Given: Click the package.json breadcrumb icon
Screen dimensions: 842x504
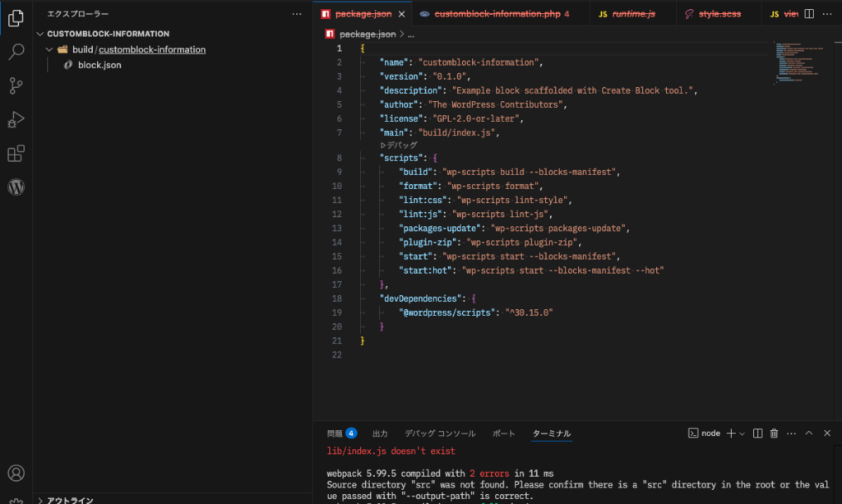Looking at the screenshot, I should [x=330, y=34].
